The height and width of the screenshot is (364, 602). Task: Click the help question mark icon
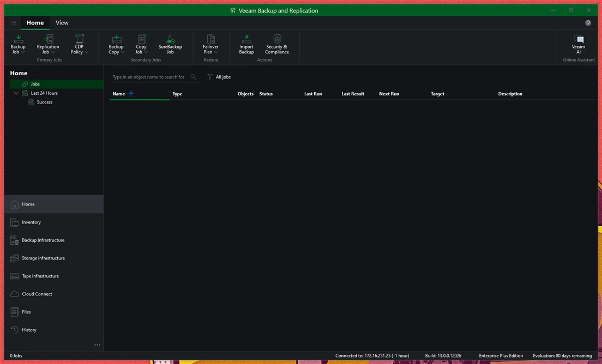click(x=588, y=23)
